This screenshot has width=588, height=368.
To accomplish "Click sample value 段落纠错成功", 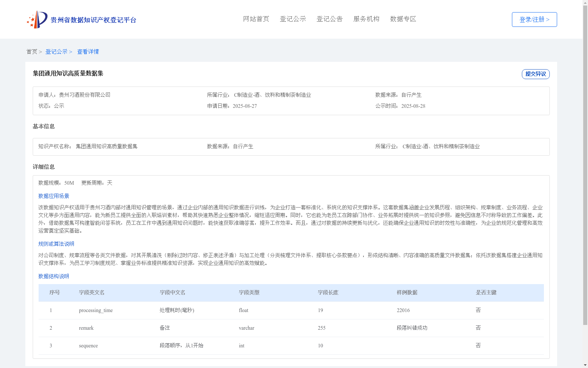I will click(x=412, y=328).
